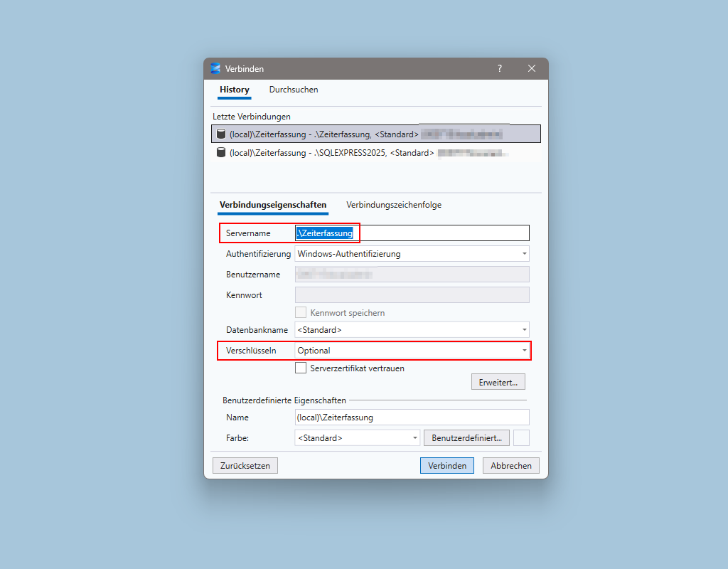
Task: Click the Erweitert... button
Action: (498, 381)
